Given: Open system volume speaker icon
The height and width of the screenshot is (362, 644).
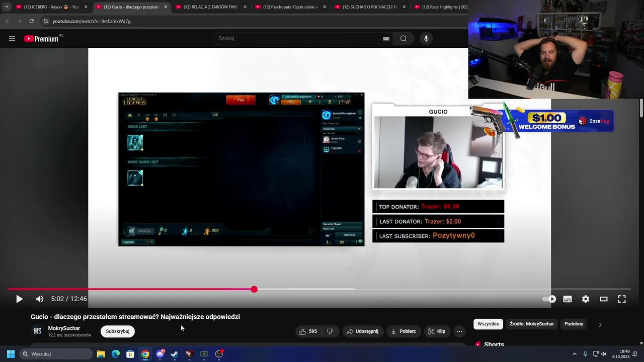Looking at the screenshot, I should tap(604, 354).
